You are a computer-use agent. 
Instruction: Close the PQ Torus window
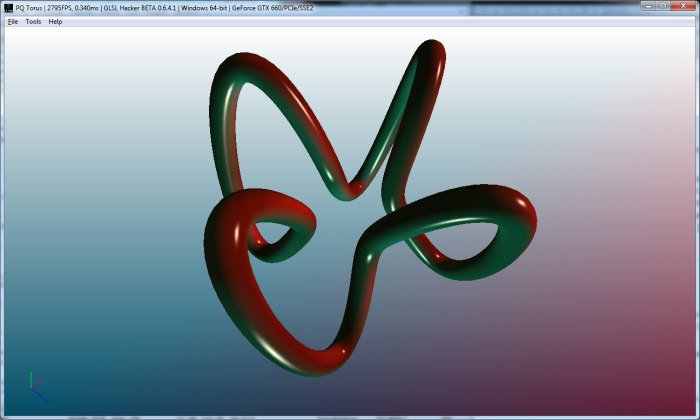click(x=683, y=5)
